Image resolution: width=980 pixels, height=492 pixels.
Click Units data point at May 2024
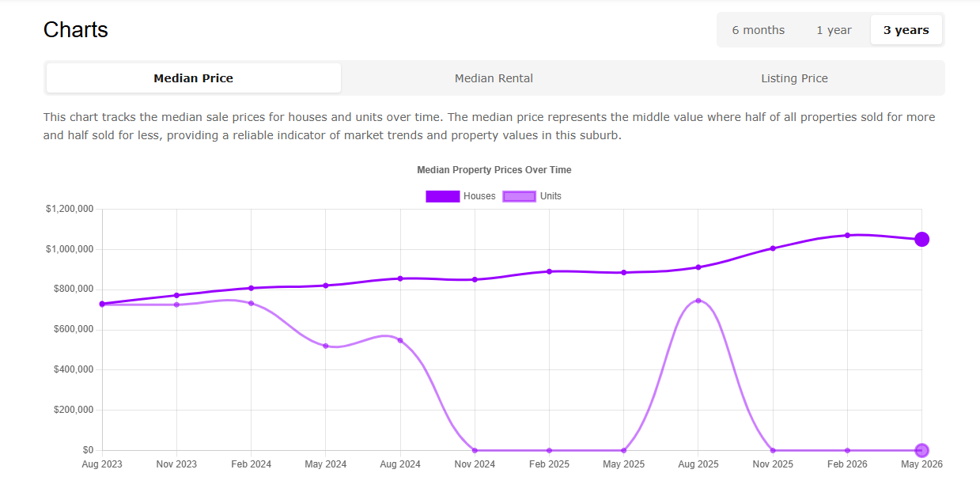click(x=326, y=346)
